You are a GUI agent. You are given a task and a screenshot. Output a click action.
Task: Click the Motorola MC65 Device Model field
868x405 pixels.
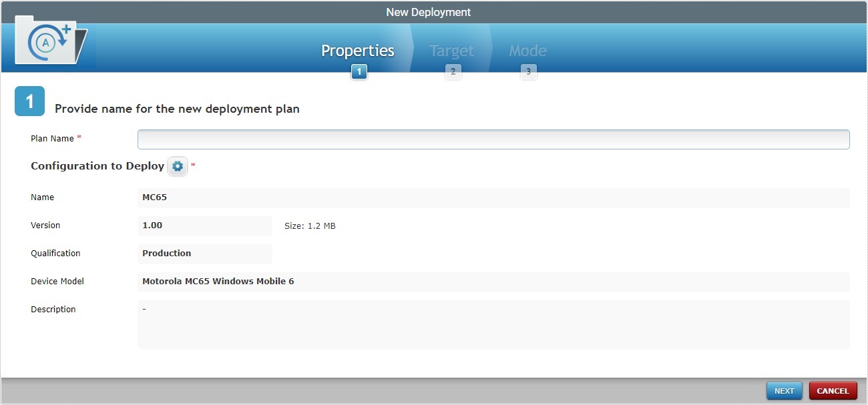tap(493, 282)
